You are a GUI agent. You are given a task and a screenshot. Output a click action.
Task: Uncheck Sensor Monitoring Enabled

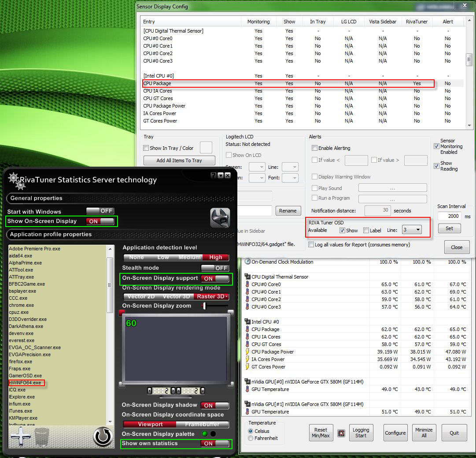[436, 146]
